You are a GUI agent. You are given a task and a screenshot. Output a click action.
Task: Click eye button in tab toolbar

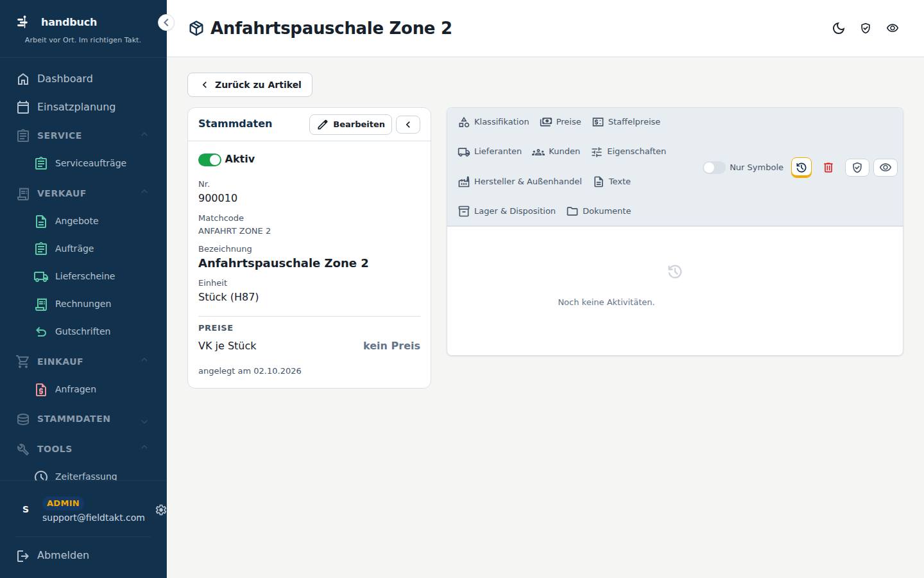point(886,168)
